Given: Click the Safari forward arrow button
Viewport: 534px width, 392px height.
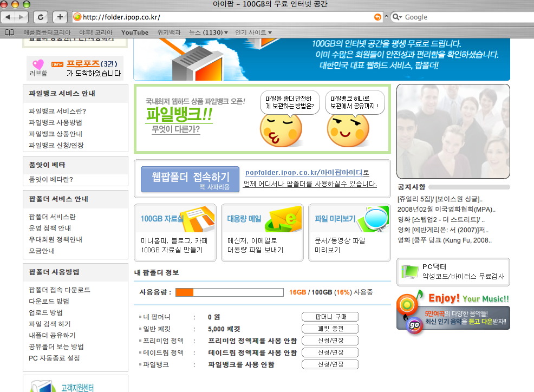Looking at the screenshot, I should coord(22,17).
